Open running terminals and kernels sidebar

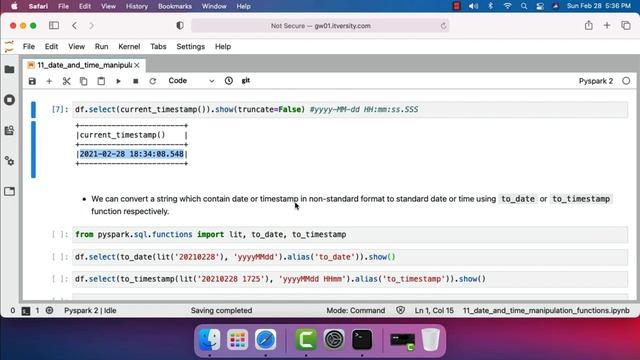point(9,100)
